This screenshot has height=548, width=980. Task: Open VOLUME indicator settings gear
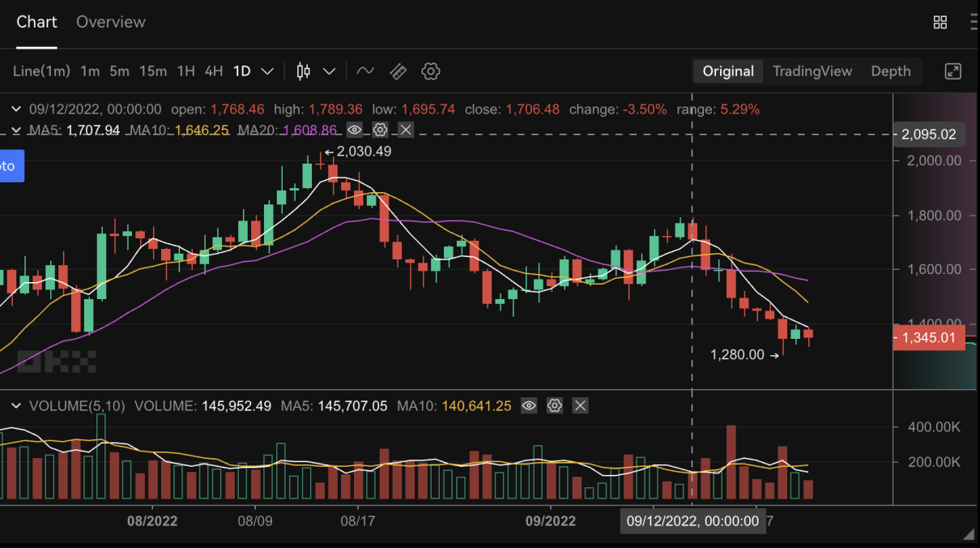coord(555,405)
